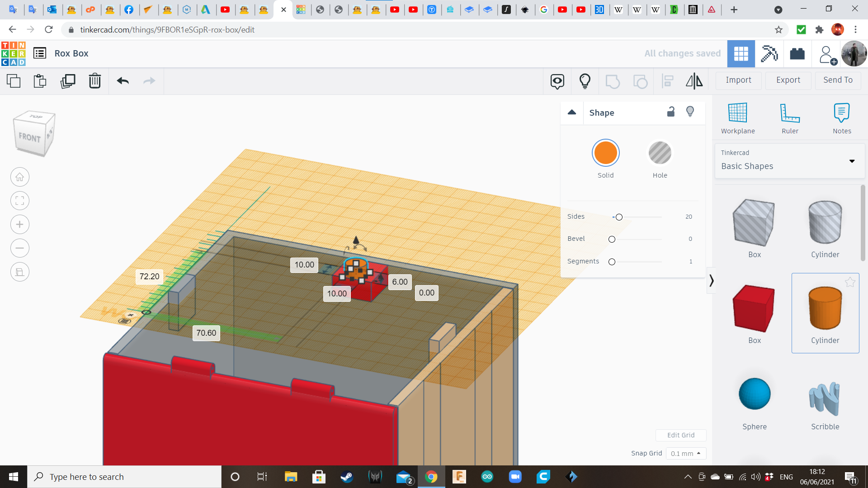The image size is (868, 488).
Task: Click the Home view button
Action: point(20,177)
